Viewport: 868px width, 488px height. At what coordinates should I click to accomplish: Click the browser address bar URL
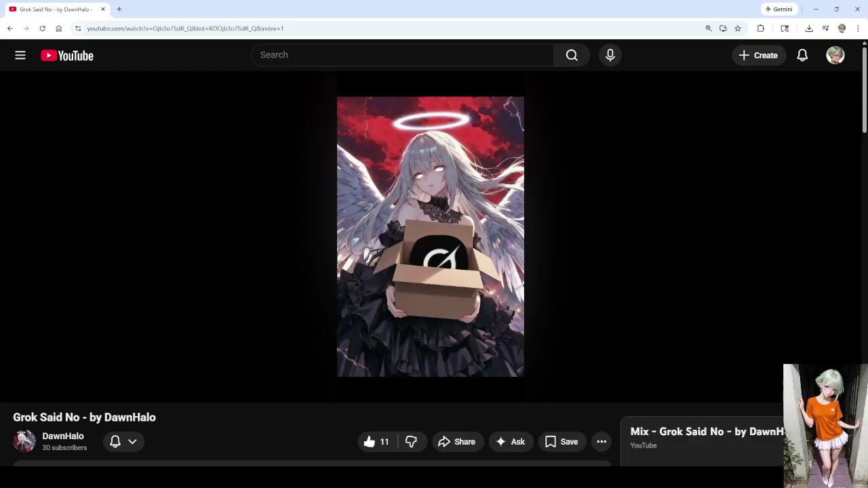tap(185, 28)
